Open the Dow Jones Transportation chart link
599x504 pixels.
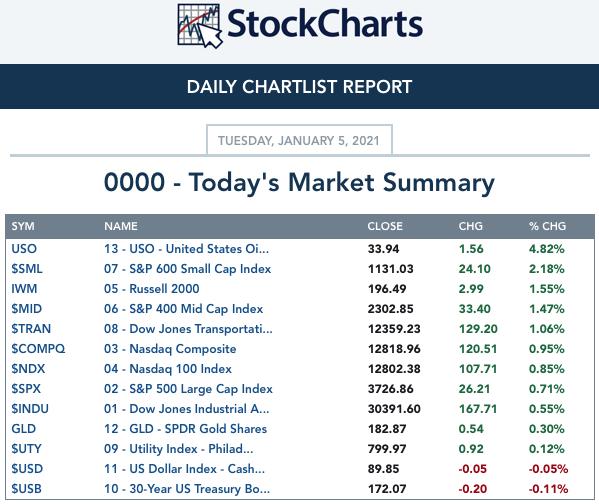pos(188,329)
